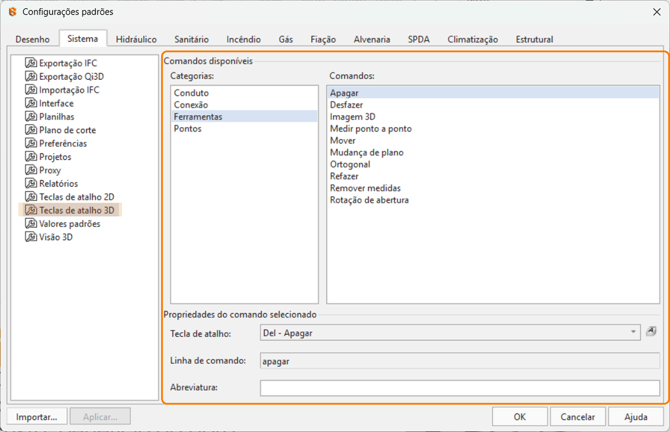Click the Aplicar... button
The height and width of the screenshot is (432, 670).
coord(100,417)
